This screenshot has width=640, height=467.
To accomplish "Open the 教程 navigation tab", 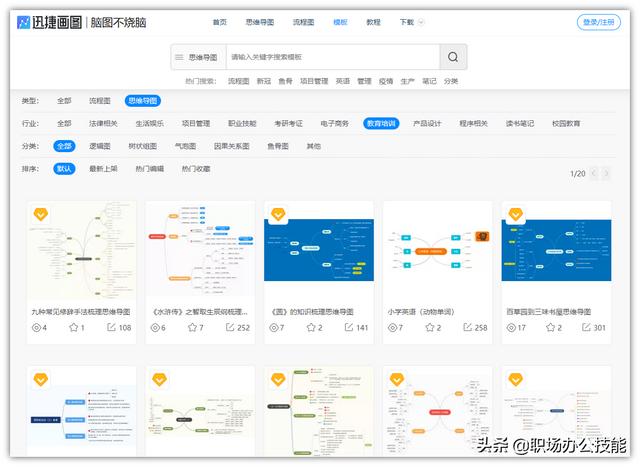I will point(373,22).
